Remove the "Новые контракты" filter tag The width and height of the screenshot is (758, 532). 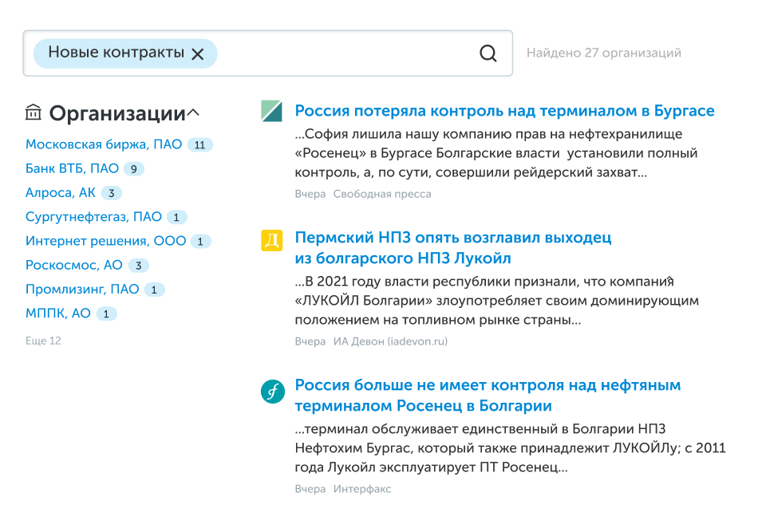coord(198,54)
